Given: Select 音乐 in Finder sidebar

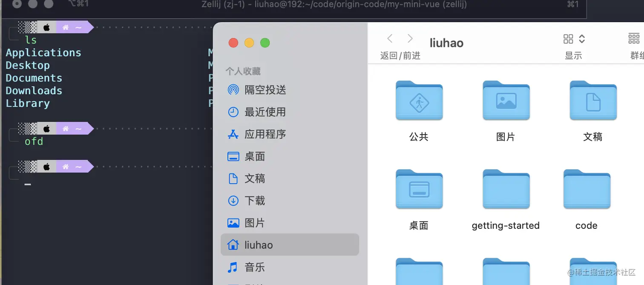Looking at the screenshot, I should coord(290,267).
